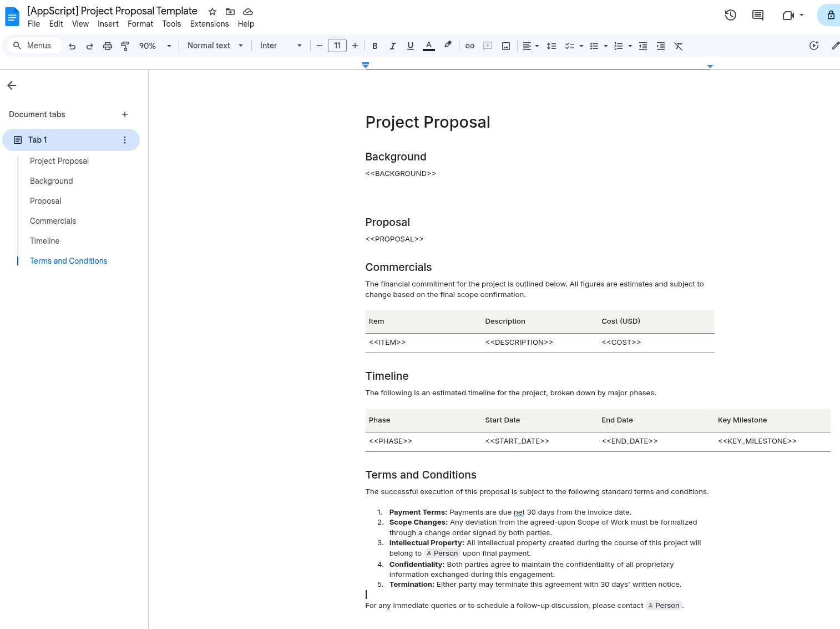This screenshot has height=629, width=840.
Task: Redo the last undone action
Action: coord(90,46)
